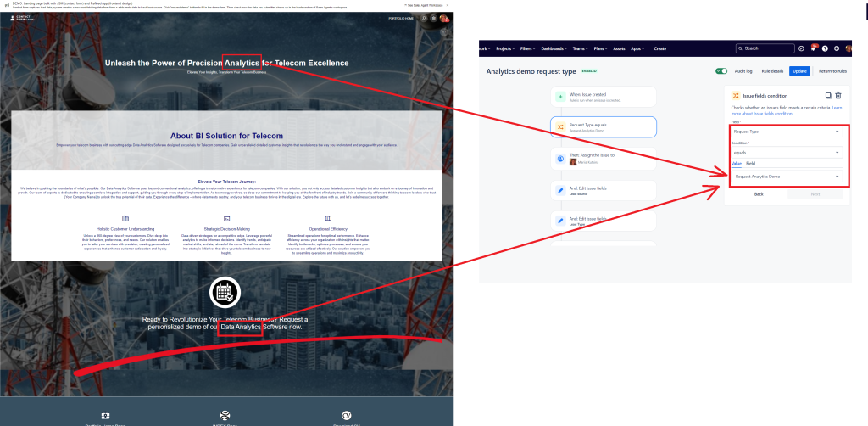Open the Condition dropdown showing equals

tap(787, 153)
